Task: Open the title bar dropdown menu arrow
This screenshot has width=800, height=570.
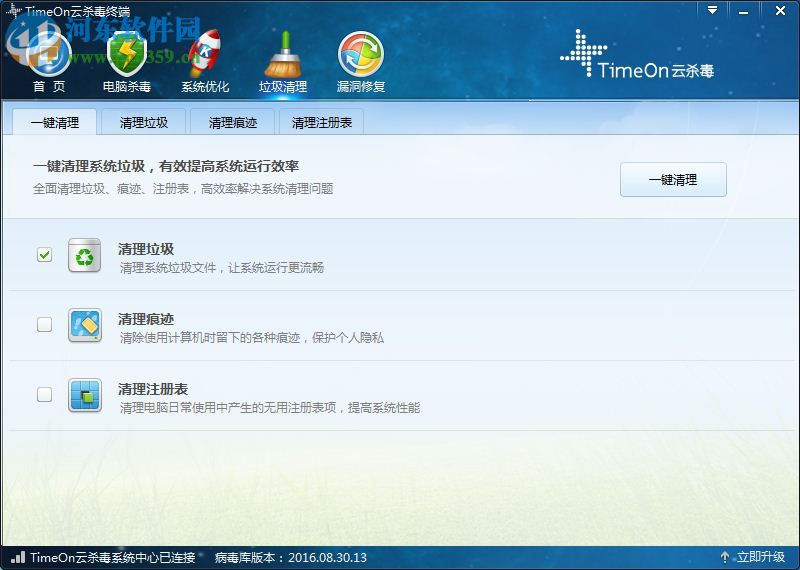Action: 712,10
